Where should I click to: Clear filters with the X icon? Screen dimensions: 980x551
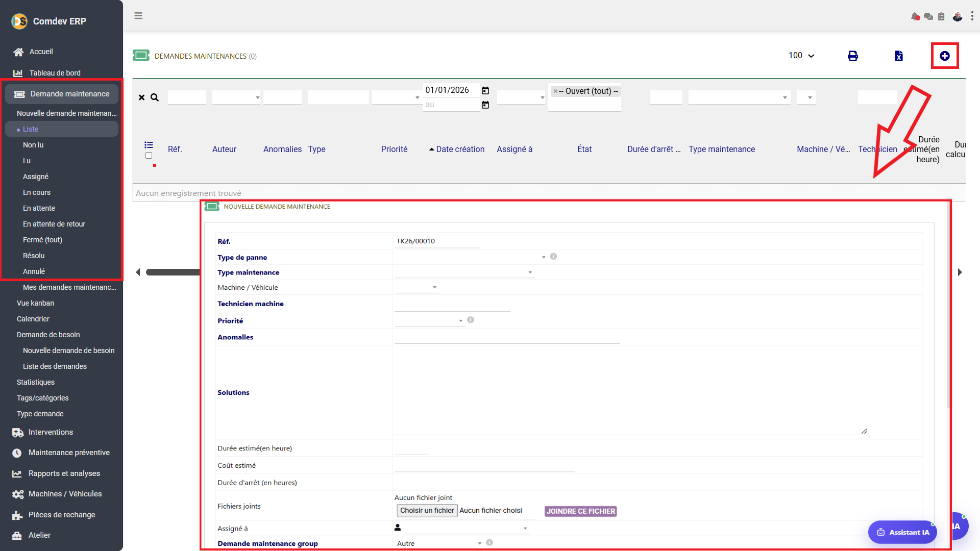tap(142, 97)
